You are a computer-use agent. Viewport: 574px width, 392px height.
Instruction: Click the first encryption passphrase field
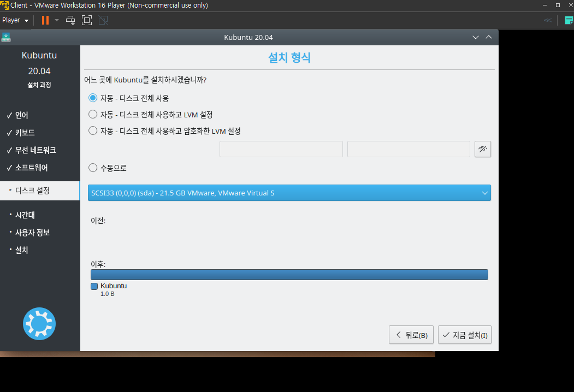tap(281, 149)
